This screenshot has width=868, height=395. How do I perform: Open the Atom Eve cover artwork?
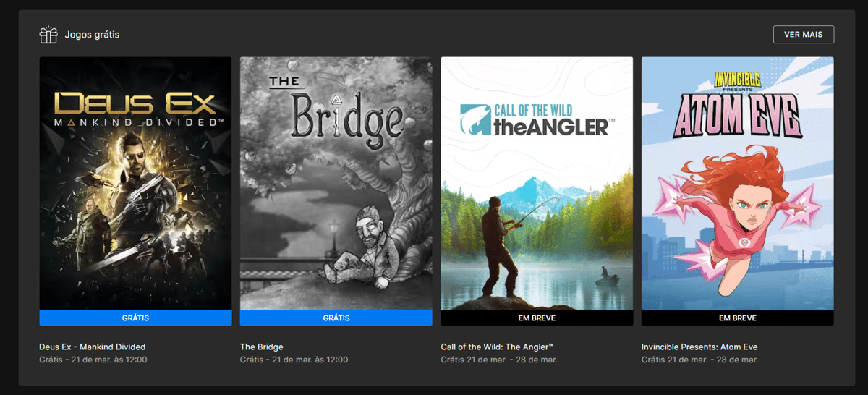click(x=738, y=184)
